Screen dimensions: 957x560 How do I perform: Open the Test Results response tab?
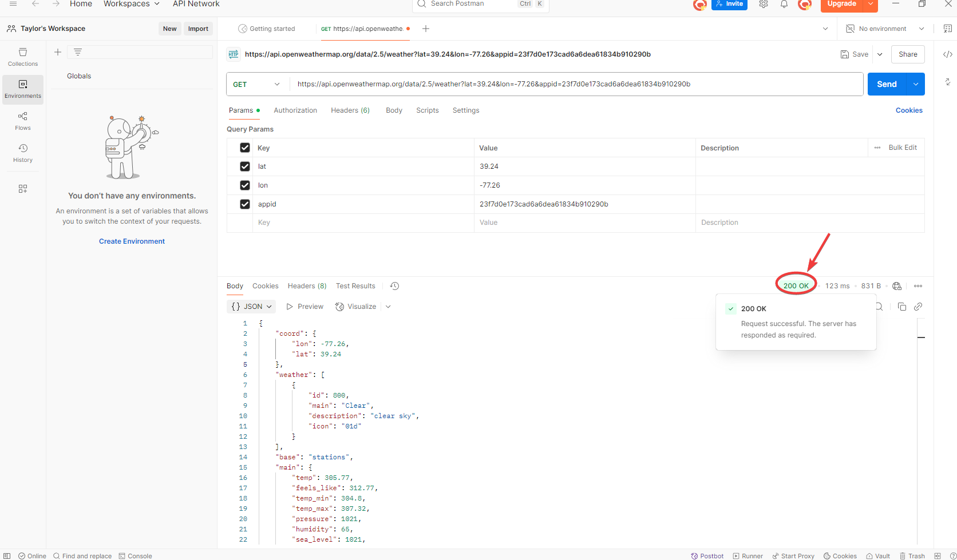[x=355, y=286]
